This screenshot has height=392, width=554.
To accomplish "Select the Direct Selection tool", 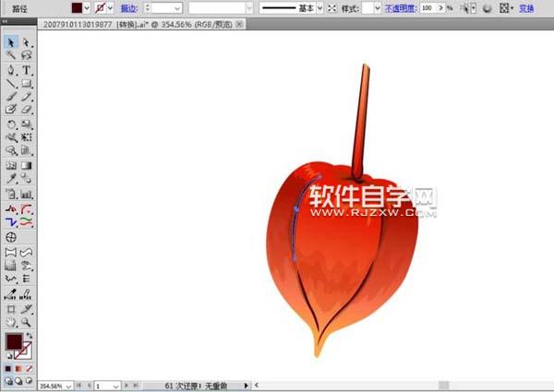I will (26, 42).
